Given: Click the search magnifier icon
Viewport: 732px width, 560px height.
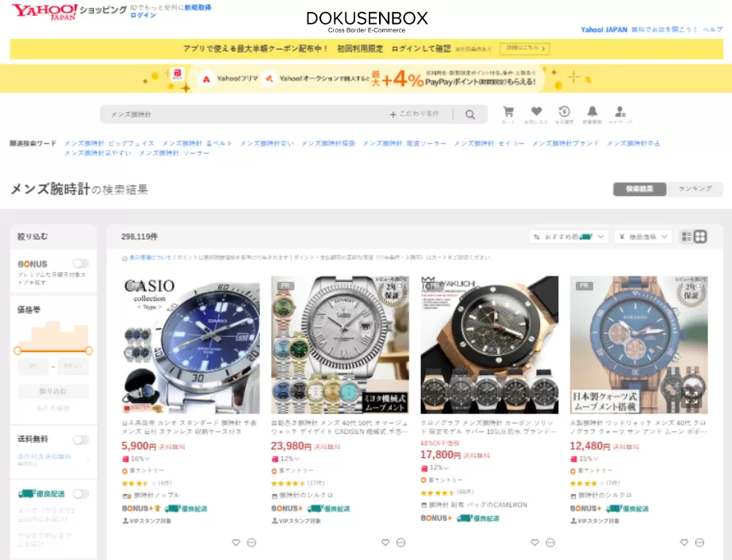Looking at the screenshot, I should (x=470, y=115).
